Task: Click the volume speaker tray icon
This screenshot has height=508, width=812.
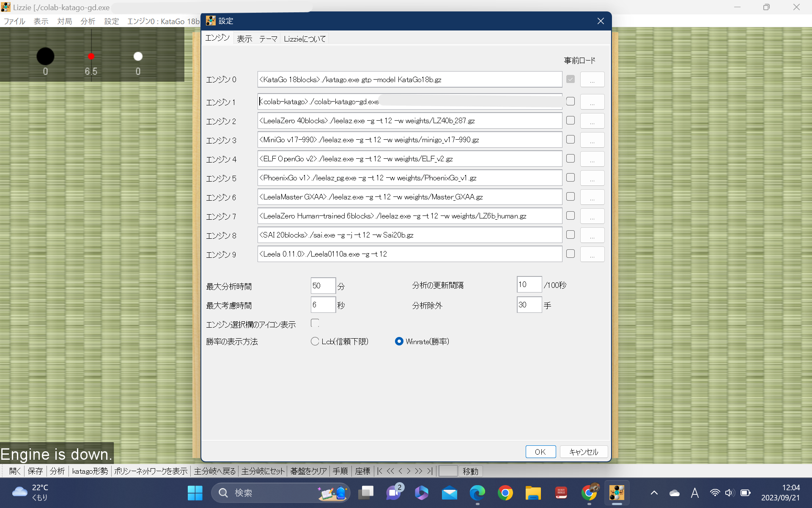Action: click(730, 493)
